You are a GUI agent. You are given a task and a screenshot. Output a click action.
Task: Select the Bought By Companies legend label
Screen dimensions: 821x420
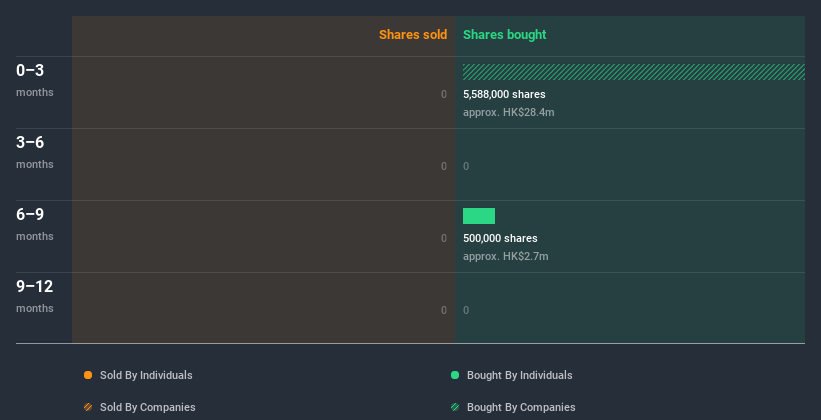[x=521, y=407]
